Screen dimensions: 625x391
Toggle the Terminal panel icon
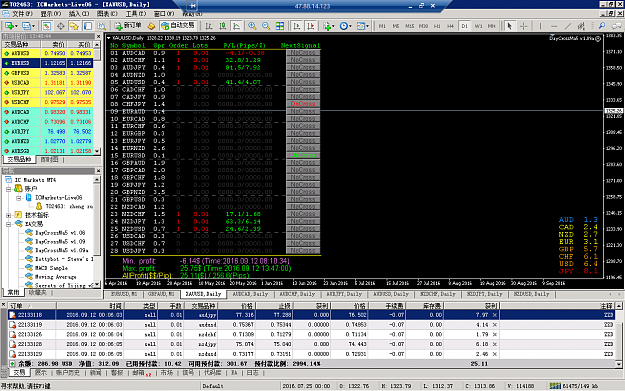(88, 26)
